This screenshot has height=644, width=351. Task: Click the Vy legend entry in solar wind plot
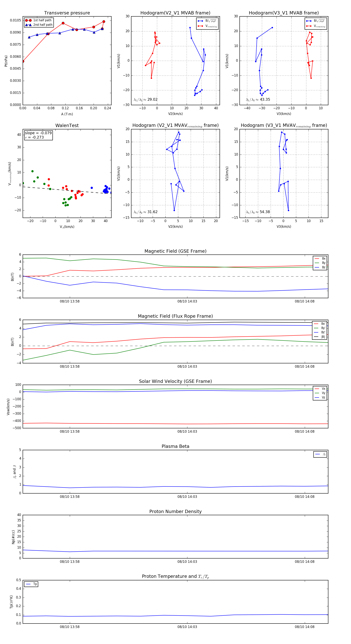(320, 393)
